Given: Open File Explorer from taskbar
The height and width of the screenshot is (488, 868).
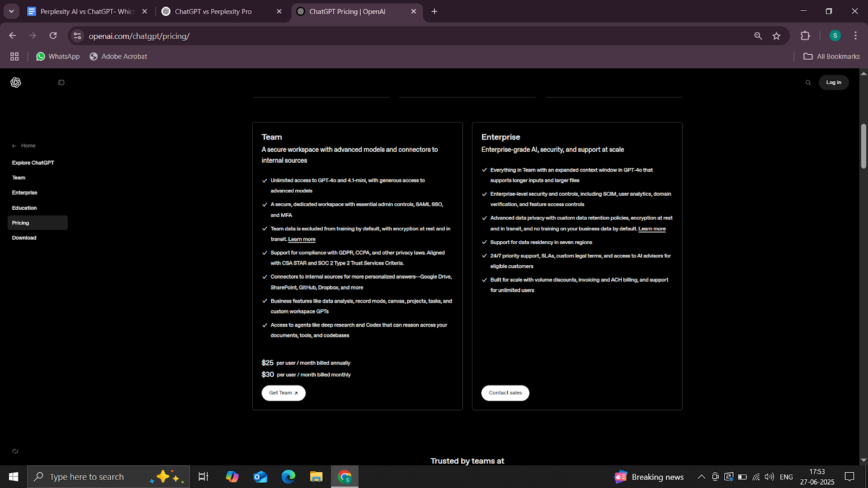Looking at the screenshot, I should click(316, 477).
